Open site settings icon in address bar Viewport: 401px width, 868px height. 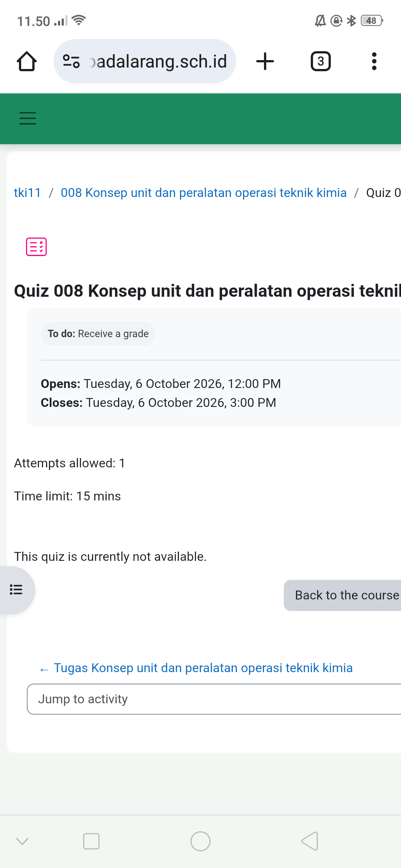point(71,61)
